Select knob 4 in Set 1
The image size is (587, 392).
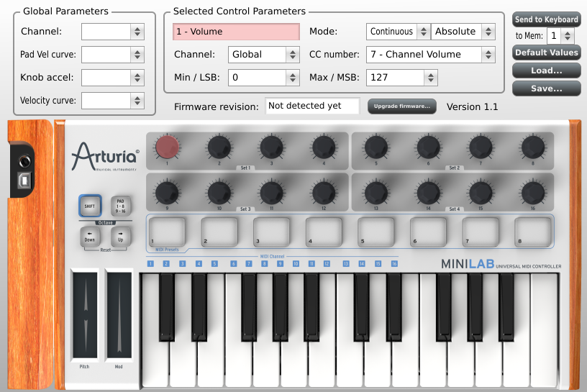[324, 147]
